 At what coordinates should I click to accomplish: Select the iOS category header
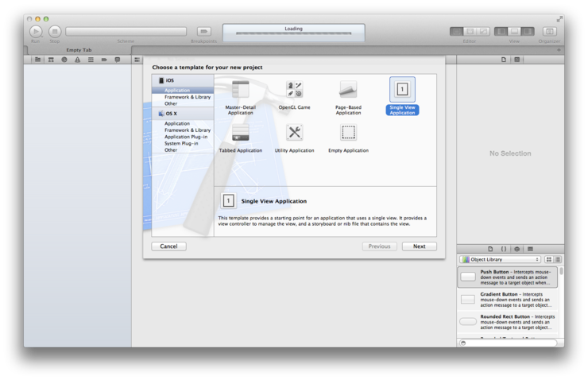coord(183,80)
